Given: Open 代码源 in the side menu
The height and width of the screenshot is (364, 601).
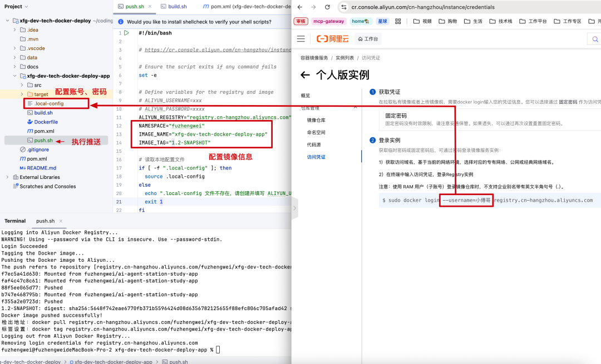Looking at the screenshot, I should point(314,144).
